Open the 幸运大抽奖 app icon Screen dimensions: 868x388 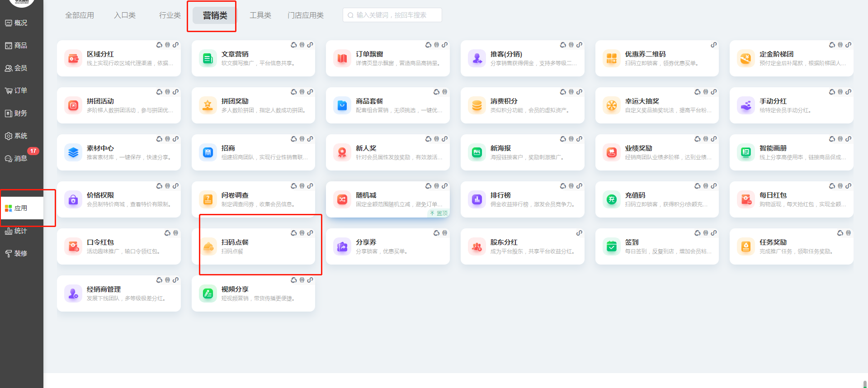click(611, 105)
